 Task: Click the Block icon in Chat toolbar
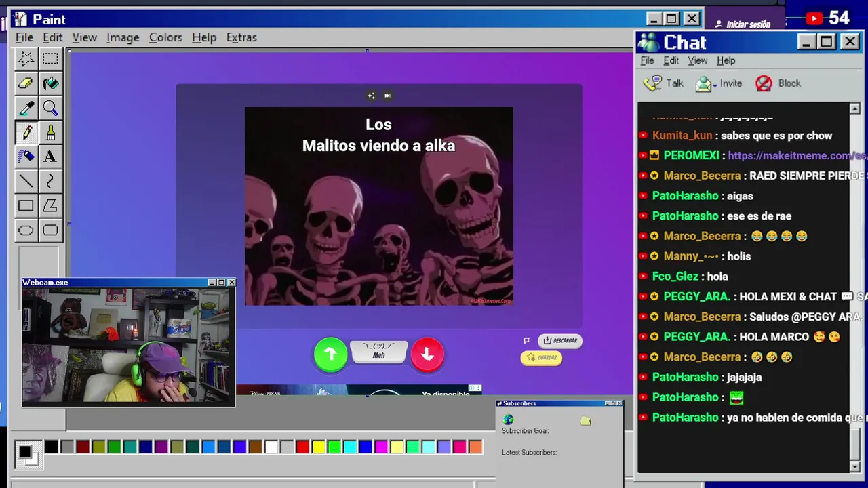(764, 83)
